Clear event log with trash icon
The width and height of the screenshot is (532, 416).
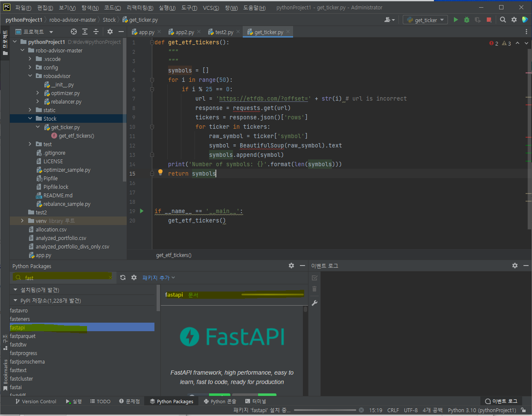tap(314, 289)
